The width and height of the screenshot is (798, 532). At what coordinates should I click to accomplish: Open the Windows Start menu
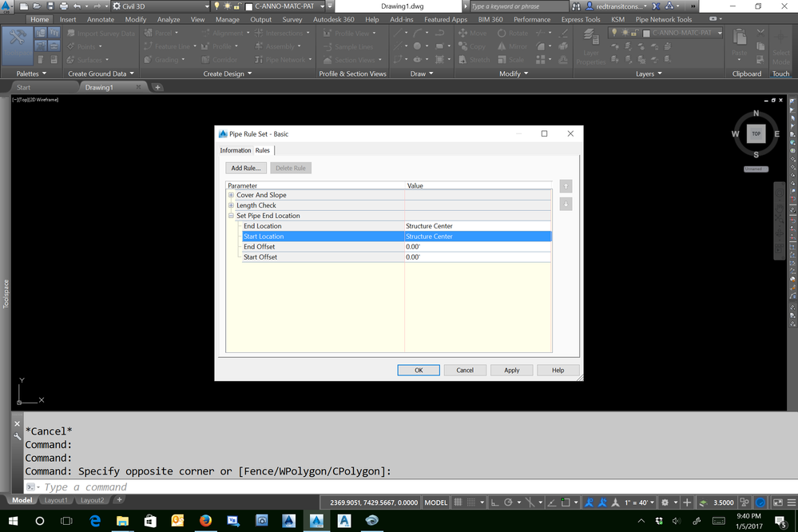click(13, 520)
